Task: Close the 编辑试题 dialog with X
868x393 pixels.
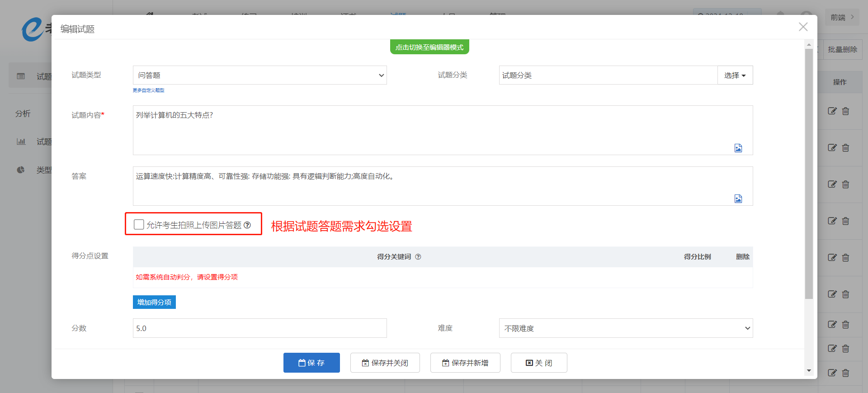Action: [x=803, y=27]
